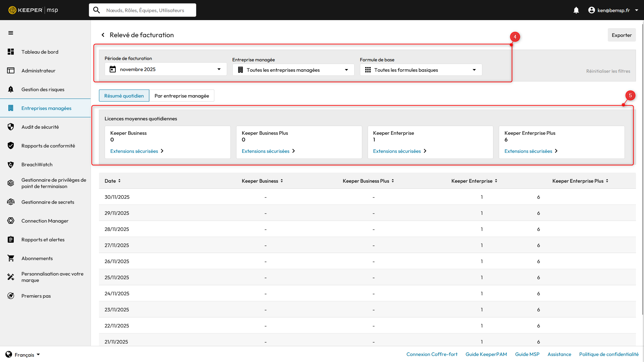Click the Abonnements shopping cart icon

(x=11, y=258)
